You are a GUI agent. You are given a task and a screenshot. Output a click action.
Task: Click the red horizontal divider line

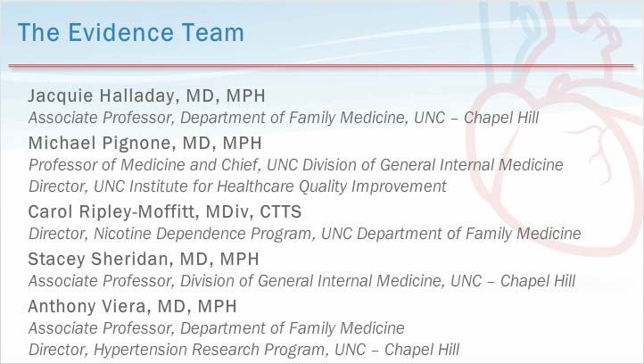(321, 65)
